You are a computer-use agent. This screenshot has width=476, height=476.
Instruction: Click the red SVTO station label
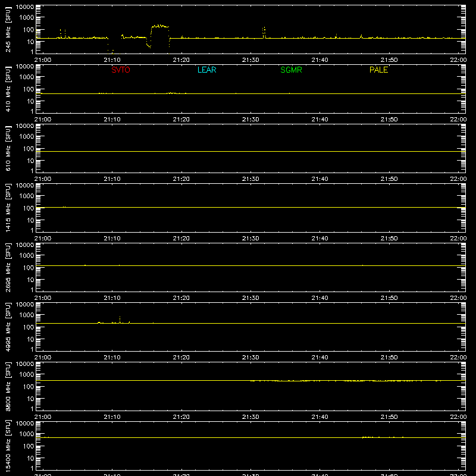(121, 70)
